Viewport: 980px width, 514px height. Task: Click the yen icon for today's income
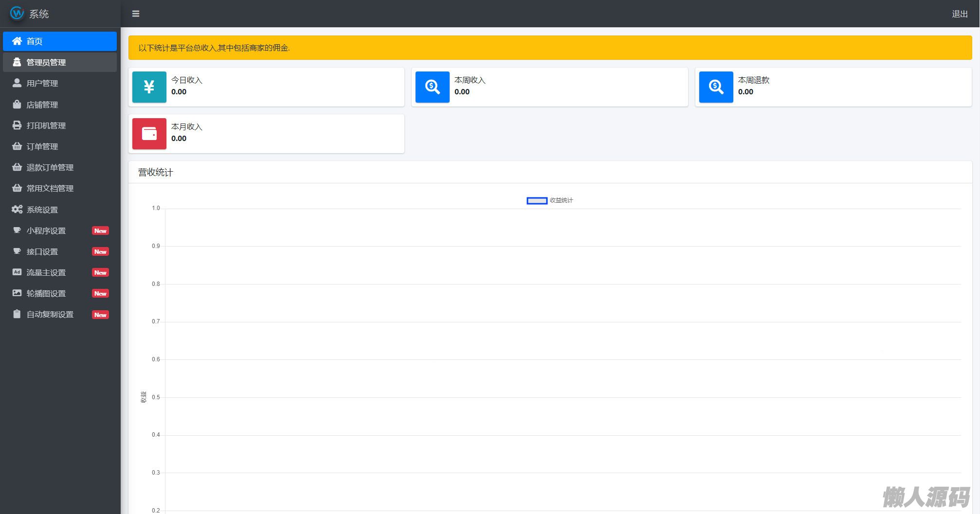(x=149, y=87)
